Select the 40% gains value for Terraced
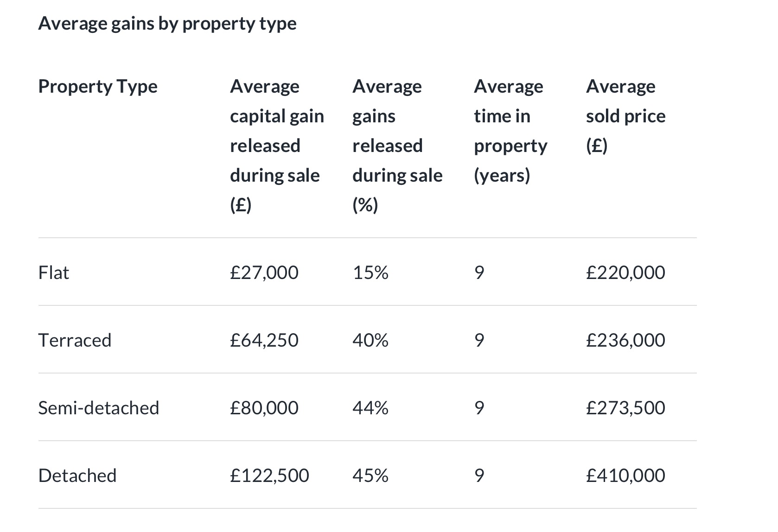The width and height of the screenshot is (778, 532). [370, 340]
